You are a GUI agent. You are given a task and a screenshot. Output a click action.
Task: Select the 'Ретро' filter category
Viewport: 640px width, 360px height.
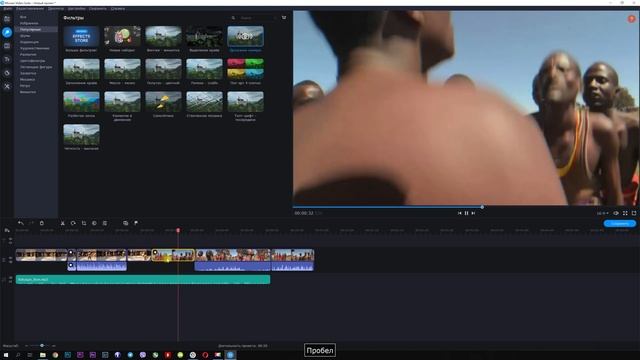tap(25, 86)
